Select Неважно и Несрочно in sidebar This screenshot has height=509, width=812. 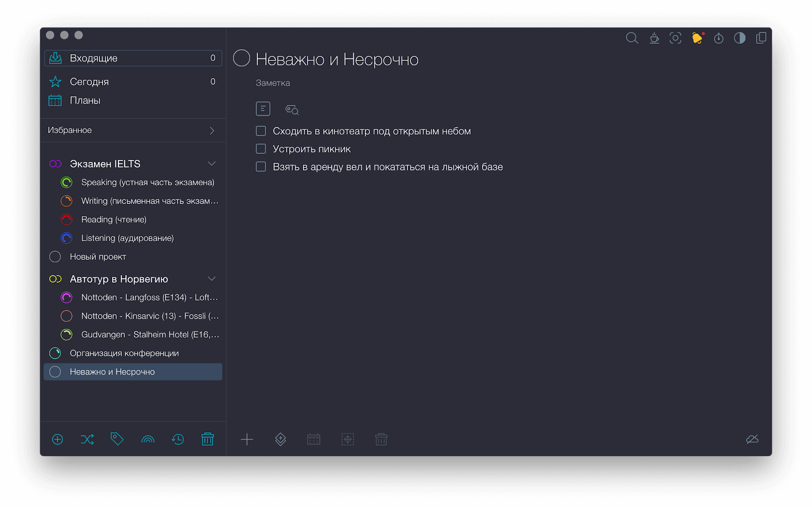133,371
